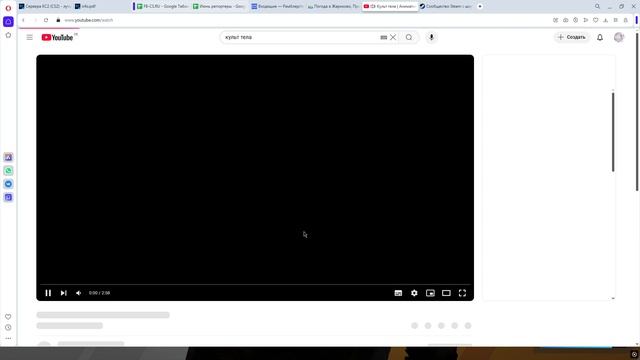The width and height of the screenshot is (640, 360).
Task: Skip to the next video
Action: click(x=64, y=293)
